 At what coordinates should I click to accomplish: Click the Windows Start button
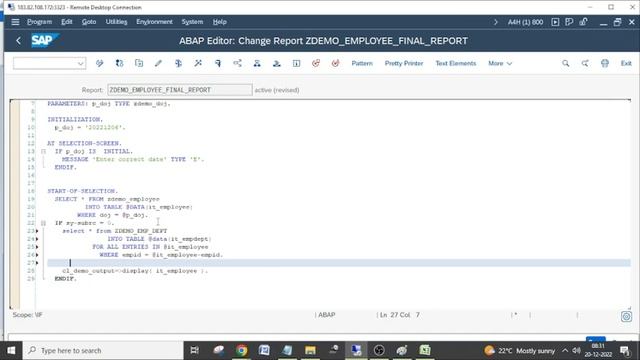click(x=11, y=350)
